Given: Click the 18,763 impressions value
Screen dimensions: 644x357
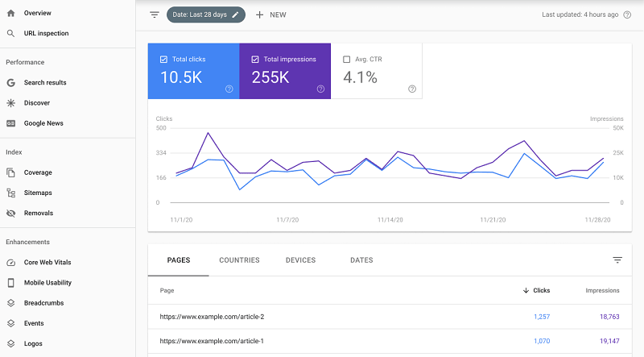Looking at the screenshot, I should (x=609, y=317).
